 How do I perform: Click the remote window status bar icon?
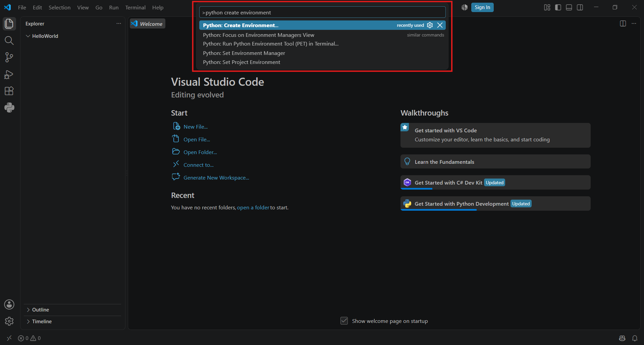coord(9,338)
